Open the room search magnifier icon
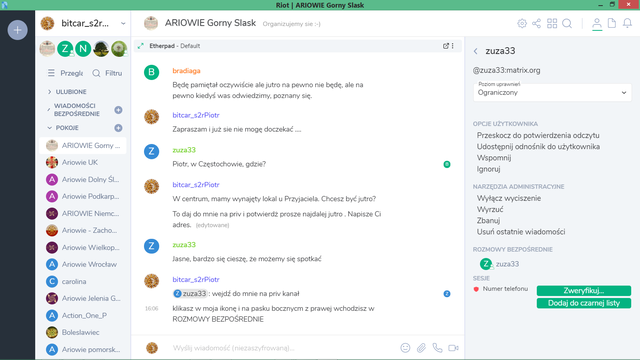Viewport: 640px width, 360px height. click(567, 24)
